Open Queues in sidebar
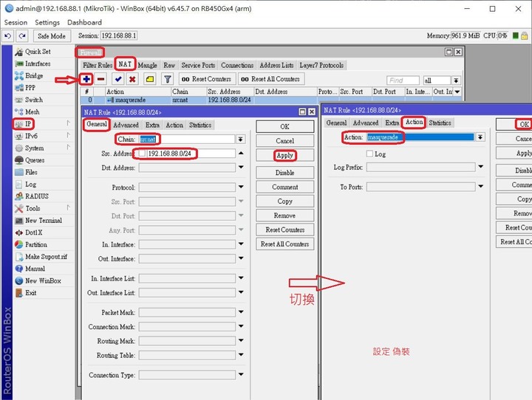 coord(35,160)
